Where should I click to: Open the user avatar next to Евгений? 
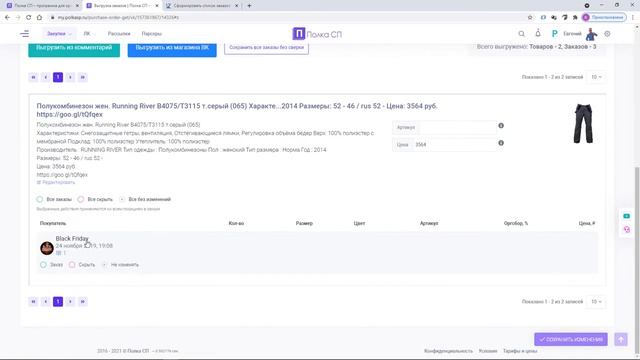pos(591,34)
